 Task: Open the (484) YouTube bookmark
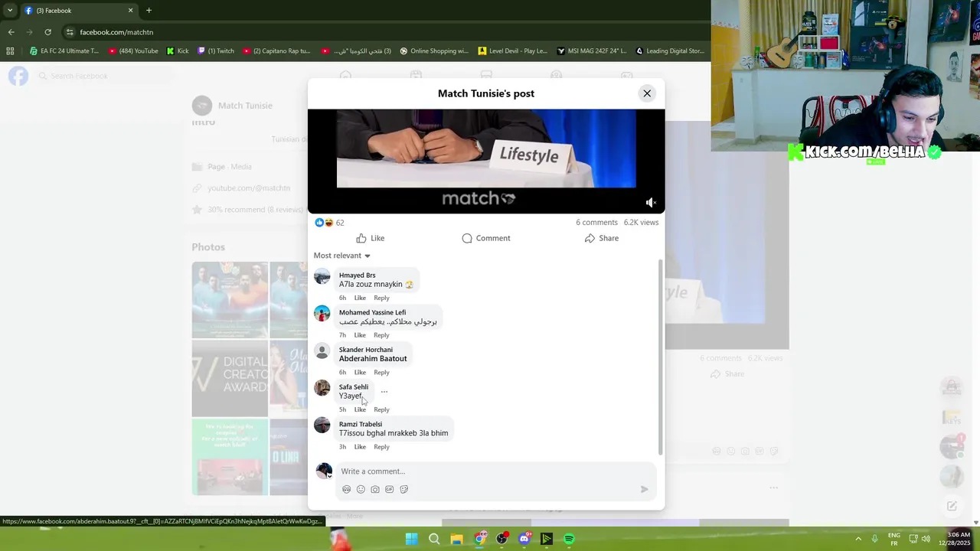point(133,51)
